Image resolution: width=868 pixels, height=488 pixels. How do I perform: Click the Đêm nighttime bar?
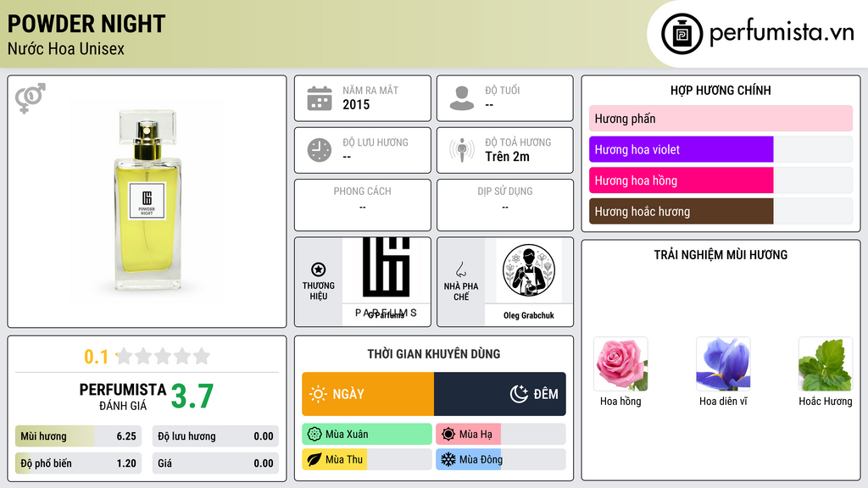point(500,394)
